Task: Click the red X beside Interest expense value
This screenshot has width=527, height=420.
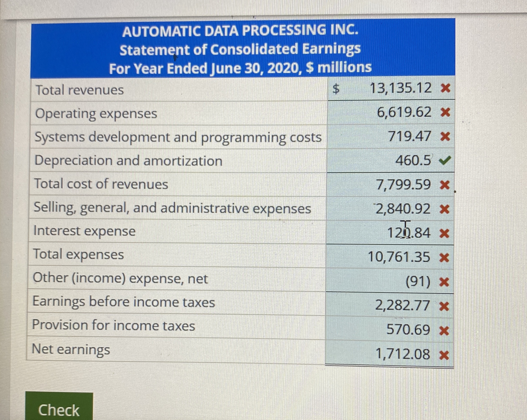Action: tap(444, 234)
